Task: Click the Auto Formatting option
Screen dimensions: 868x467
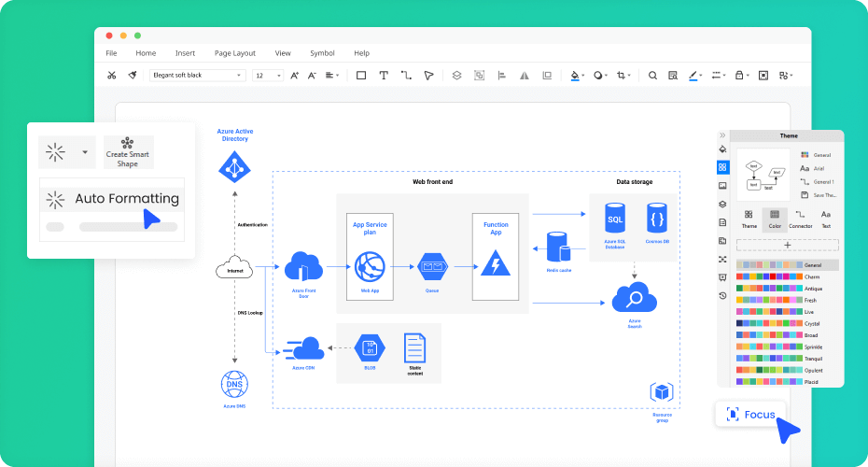Action: click(x=112, y=199)
